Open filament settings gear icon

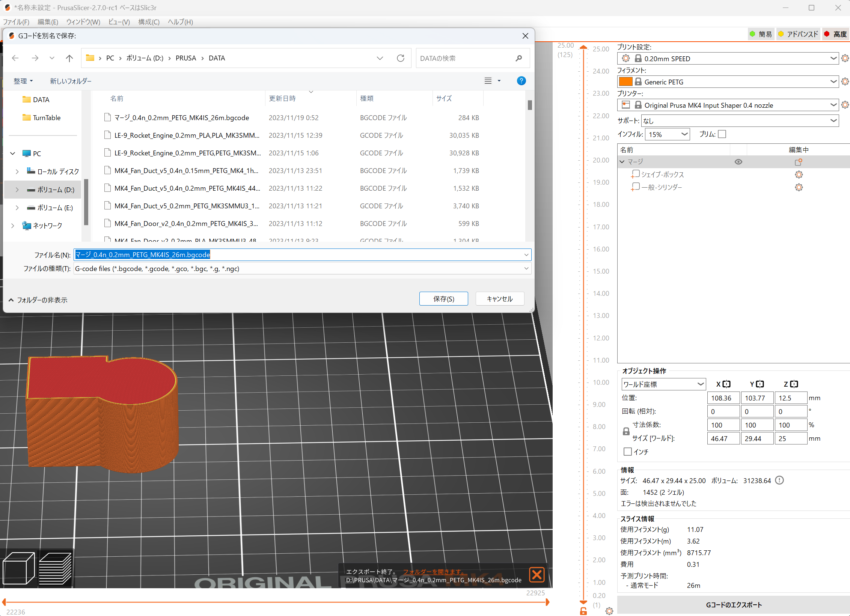845,82
